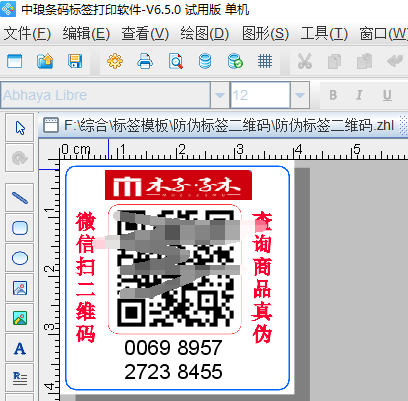This screenshot has width=408, height=401.
Task: Open the 绘图(D) menu
Action: point(205,34)
